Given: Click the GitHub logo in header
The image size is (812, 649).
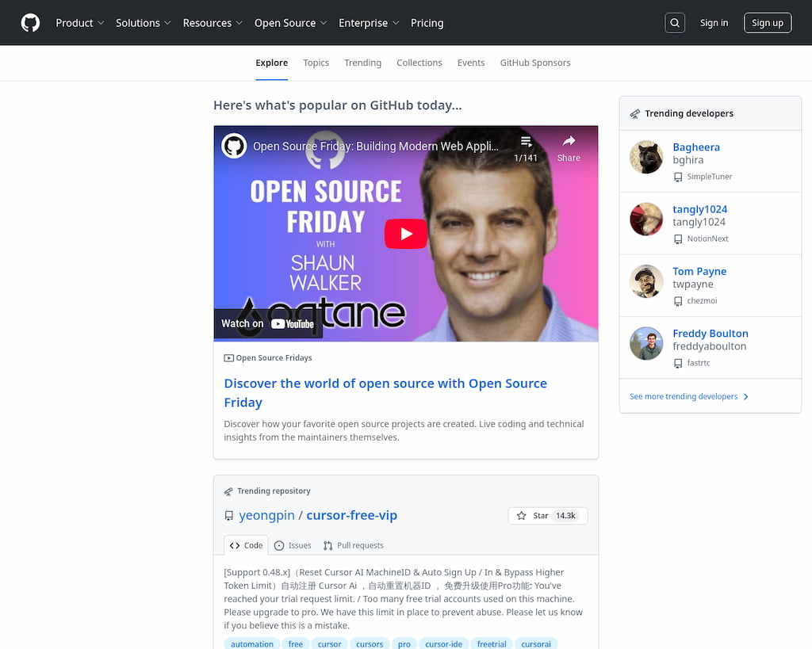Looking at the screenshot, I should pos(30,23).
